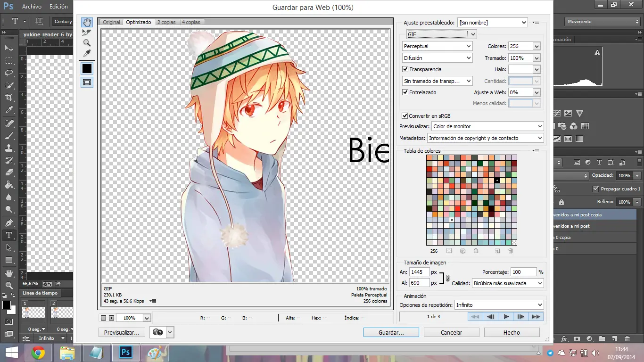The height and width of the screenshot is (362, 644).
Task: Lock selected colors in the color table
Action: click(x=476, y=251)
